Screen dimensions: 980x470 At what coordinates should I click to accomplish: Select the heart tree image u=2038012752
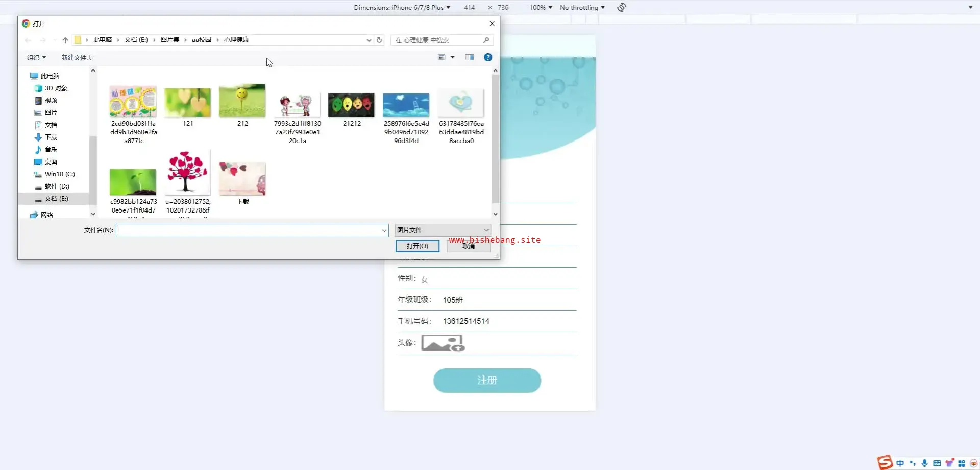(x=188, y=183)
